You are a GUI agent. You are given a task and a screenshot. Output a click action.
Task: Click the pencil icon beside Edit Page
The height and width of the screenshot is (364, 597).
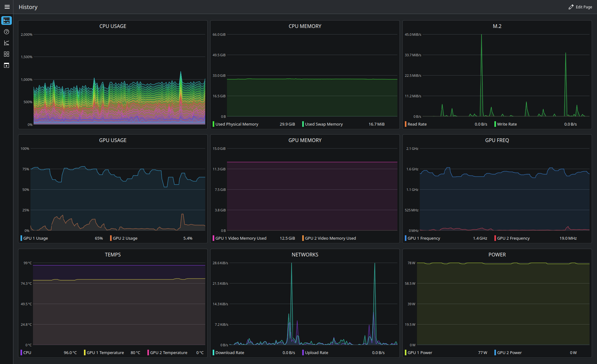click(x=571, y=7)
